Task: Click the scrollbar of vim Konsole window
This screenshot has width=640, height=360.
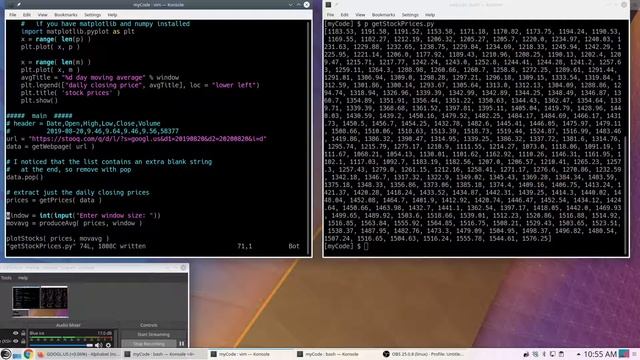Action: click(x=309, y=138)
